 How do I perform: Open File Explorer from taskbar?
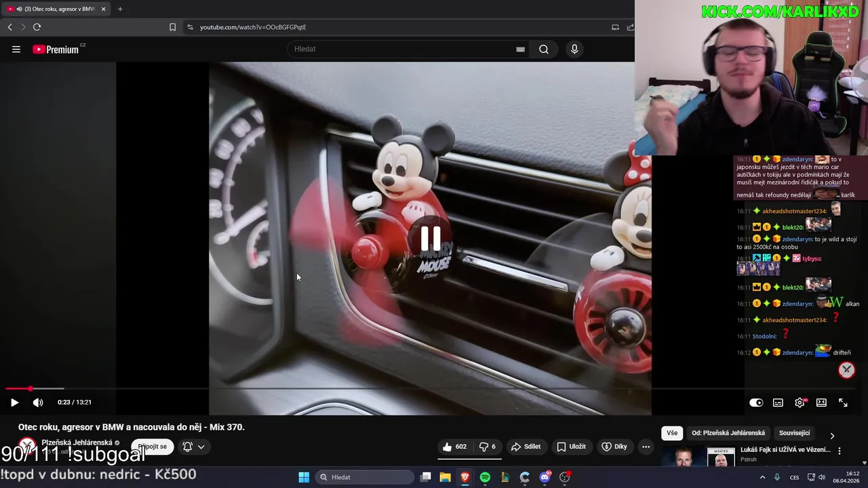point(445,477)
